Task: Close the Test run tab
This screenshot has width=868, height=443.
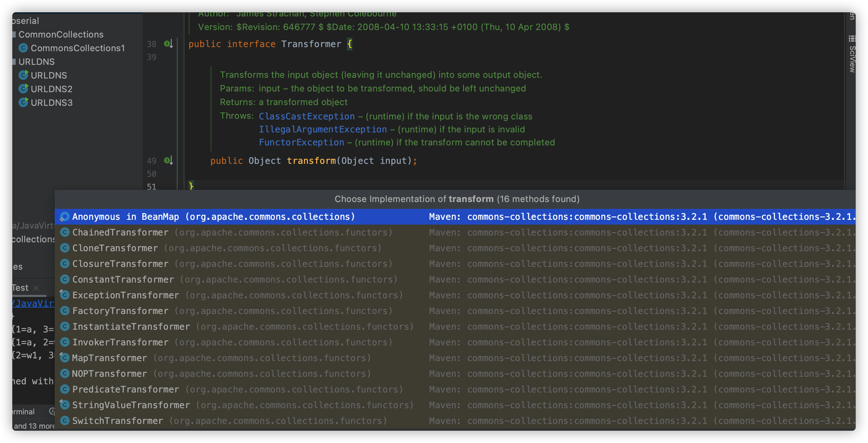Action: click(x=37, y=288)
